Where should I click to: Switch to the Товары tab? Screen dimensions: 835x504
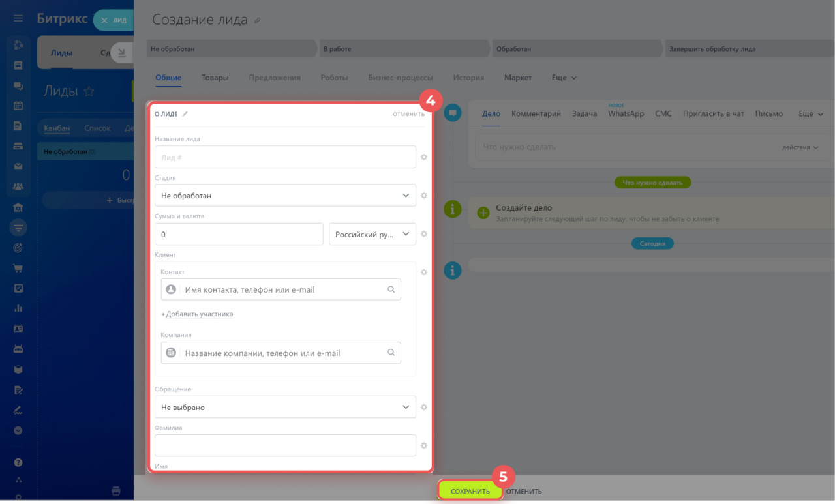click(215, 78)
